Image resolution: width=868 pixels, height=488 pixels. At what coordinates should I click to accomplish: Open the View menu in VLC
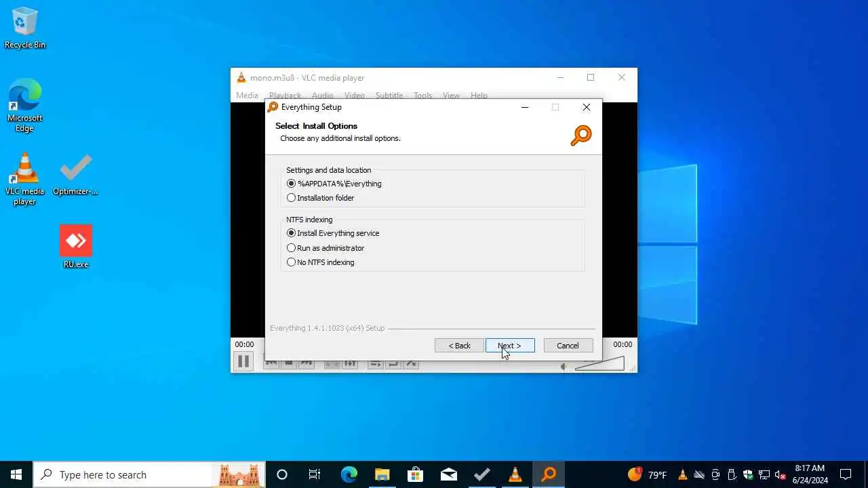[x=451, y=96]
